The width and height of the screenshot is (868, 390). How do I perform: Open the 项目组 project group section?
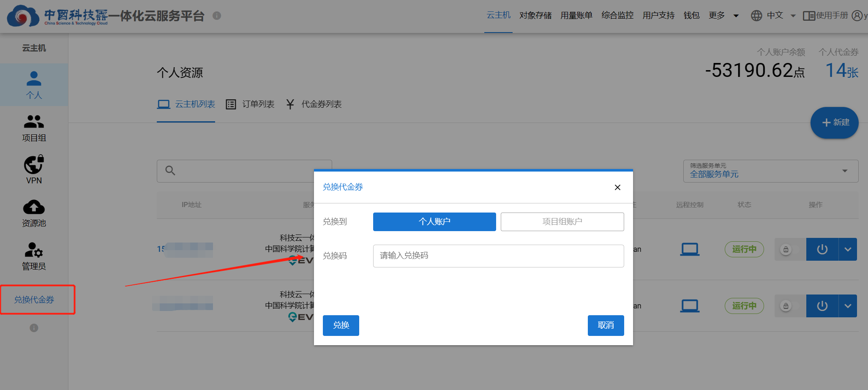(34, 128)
